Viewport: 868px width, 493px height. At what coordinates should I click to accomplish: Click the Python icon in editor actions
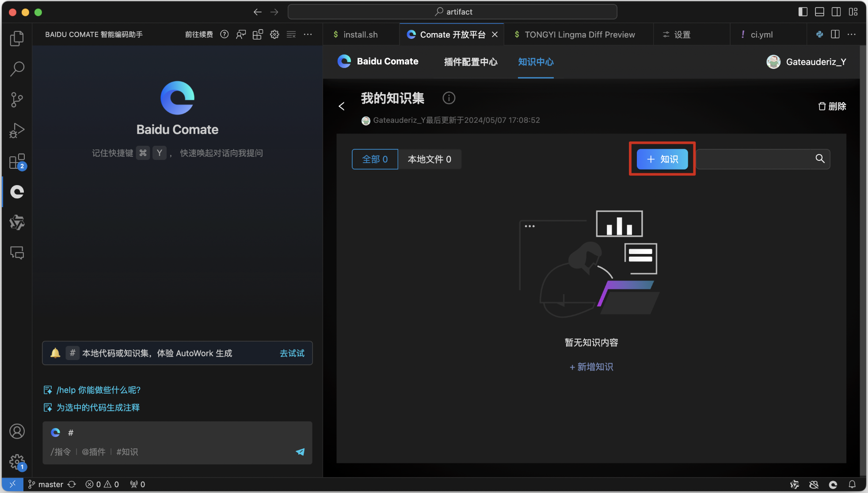pos(819,34)
